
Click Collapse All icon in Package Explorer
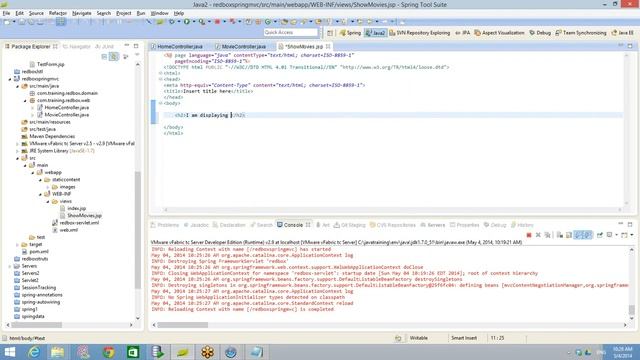tap(104, 56)
